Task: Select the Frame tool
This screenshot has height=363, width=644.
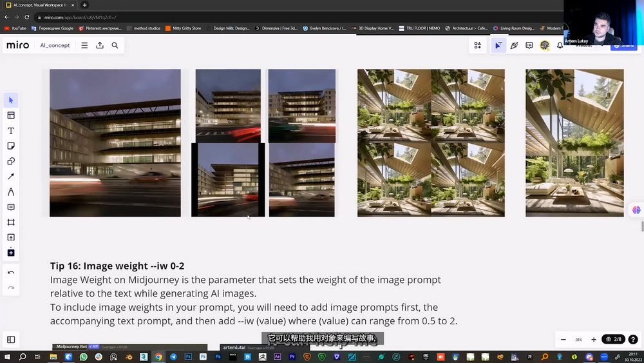Action: [11, 222]
